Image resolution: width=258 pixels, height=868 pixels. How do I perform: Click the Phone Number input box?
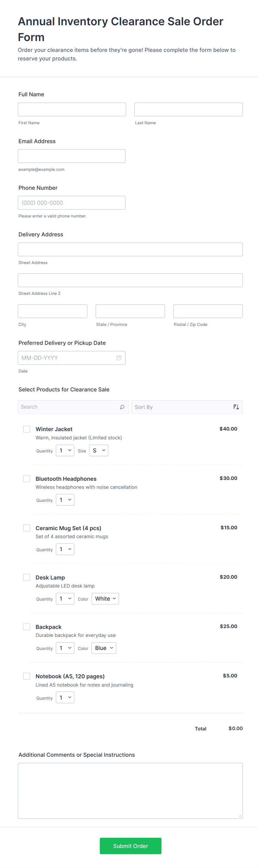71,203
